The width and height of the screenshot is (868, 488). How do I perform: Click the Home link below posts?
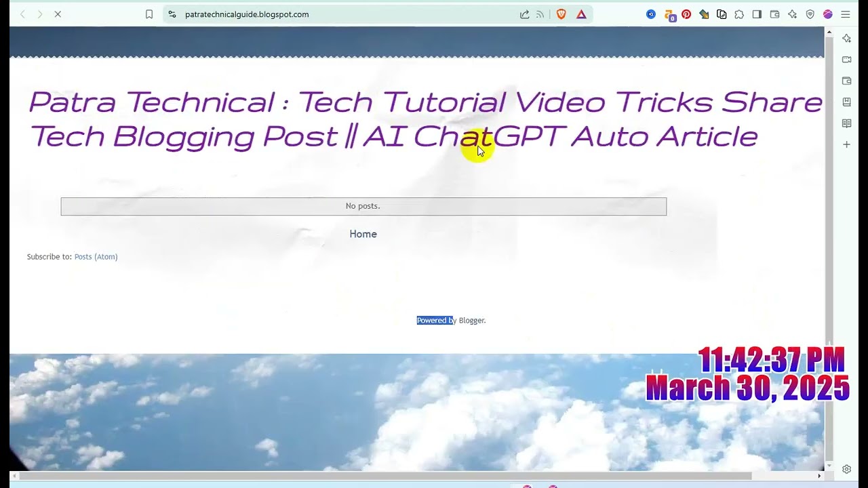pos(363,234)
